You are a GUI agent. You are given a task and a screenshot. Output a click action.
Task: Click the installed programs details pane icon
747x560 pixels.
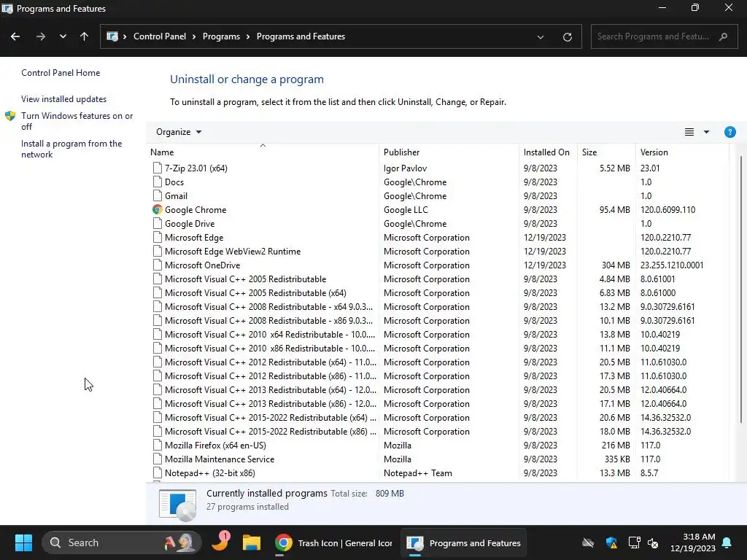tap(177, 505)
